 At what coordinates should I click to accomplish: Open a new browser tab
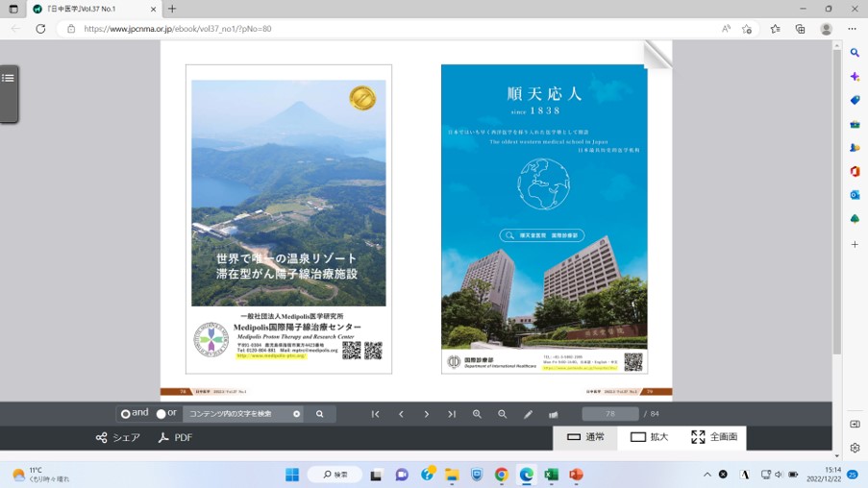tap(172, 9)
